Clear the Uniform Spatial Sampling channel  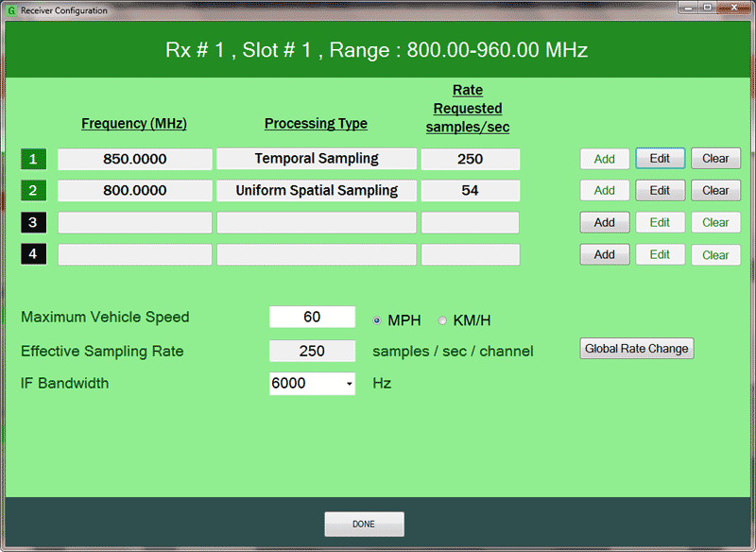click(x=715, y=190)
